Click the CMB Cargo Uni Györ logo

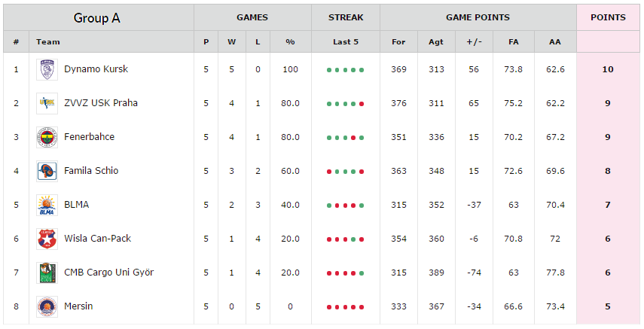47,273
